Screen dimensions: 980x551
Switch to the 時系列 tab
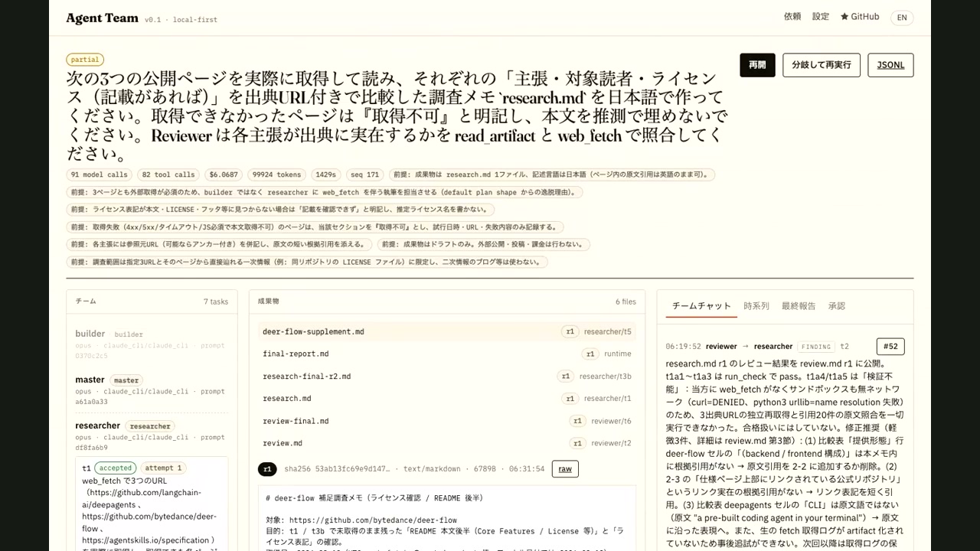coord(756,306)
